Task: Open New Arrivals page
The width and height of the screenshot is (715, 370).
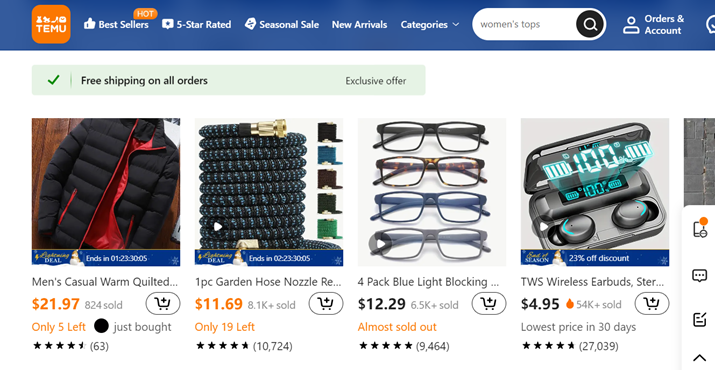Action: pos(359,25)
